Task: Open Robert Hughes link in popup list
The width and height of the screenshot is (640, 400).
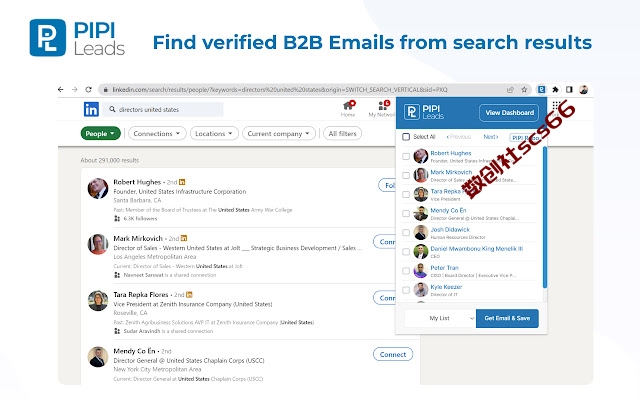Action: click(451, 153)
